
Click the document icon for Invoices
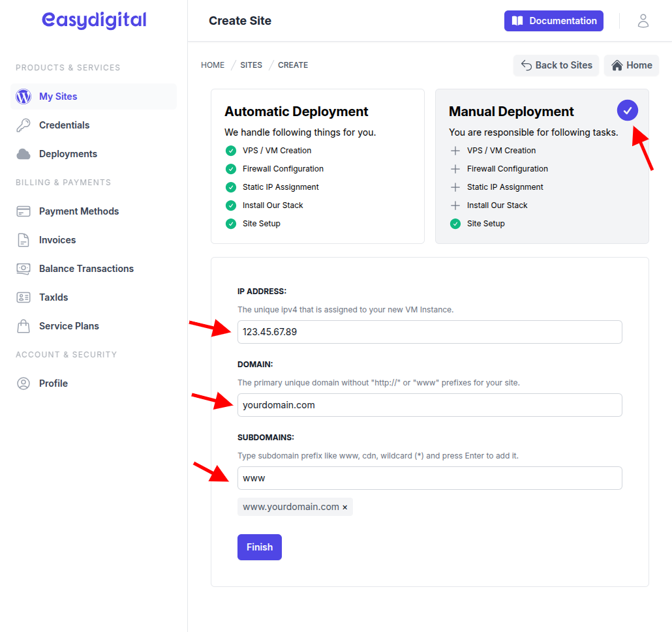(23, 240)
